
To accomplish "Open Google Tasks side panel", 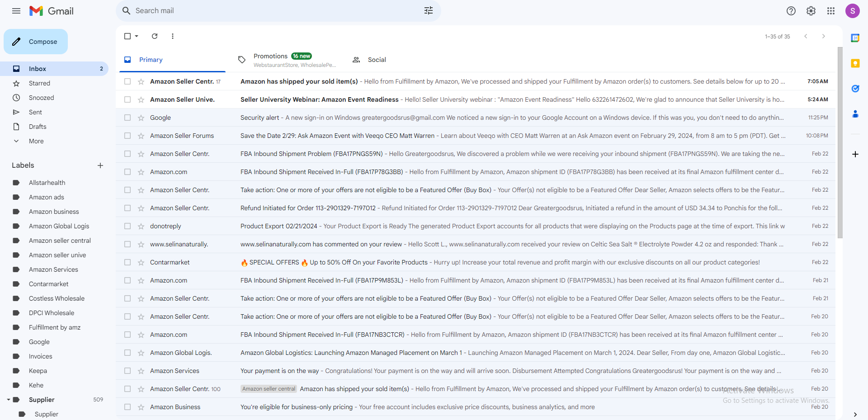I will click(x=855, y=89).
